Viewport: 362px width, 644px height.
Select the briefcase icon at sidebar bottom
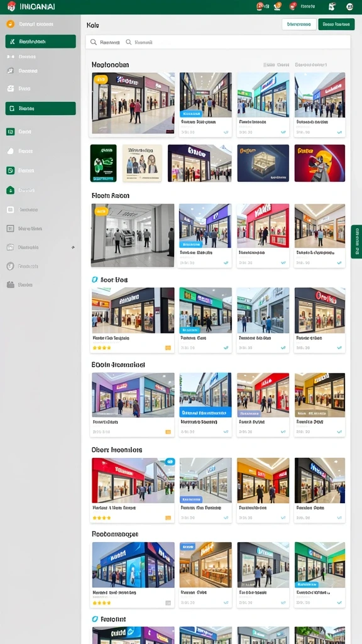click(10, 285)
